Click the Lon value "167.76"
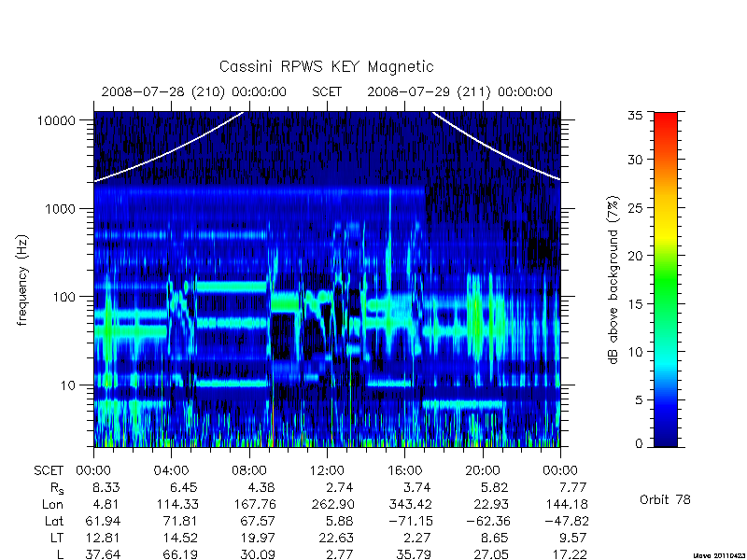This screenshot has height=560, width=747. point(255,504)
